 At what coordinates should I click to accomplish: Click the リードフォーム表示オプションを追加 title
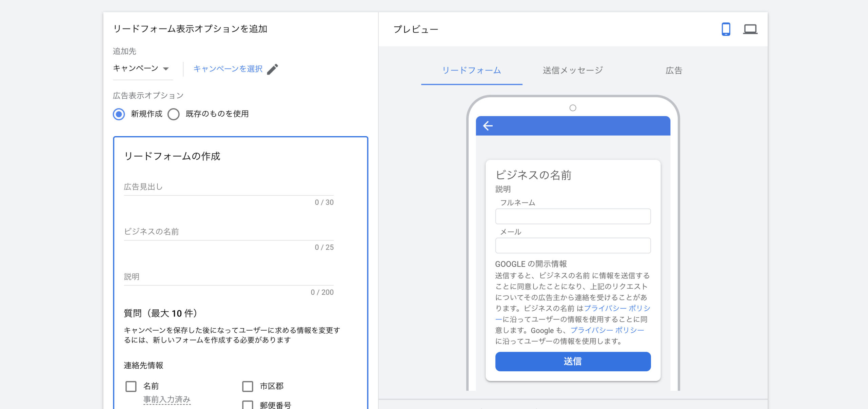coord(190,29)
